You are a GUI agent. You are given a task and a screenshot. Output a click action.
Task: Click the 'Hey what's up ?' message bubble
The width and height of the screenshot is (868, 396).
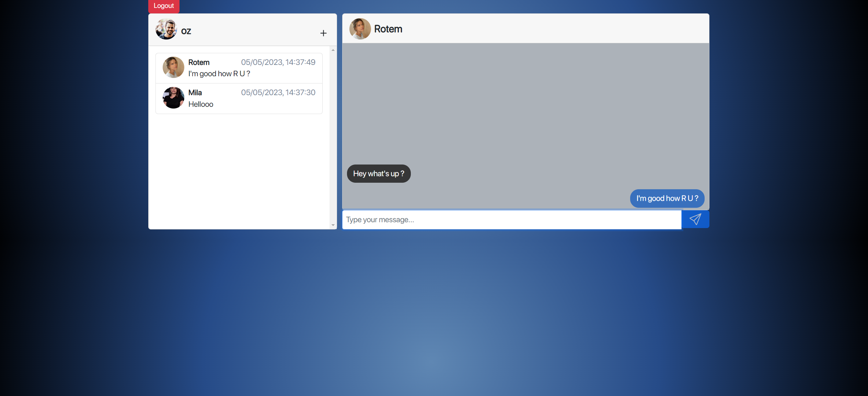[x=379, y=173]
